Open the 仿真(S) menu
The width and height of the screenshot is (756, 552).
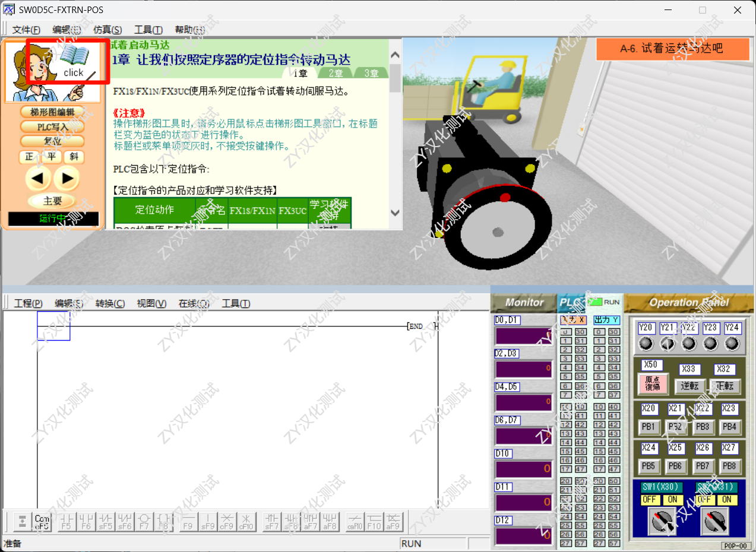(x=107, y=30)
